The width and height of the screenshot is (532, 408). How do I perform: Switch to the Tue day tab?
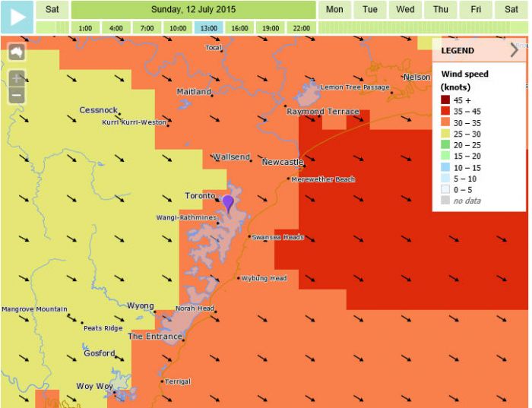tap(370, 10)
